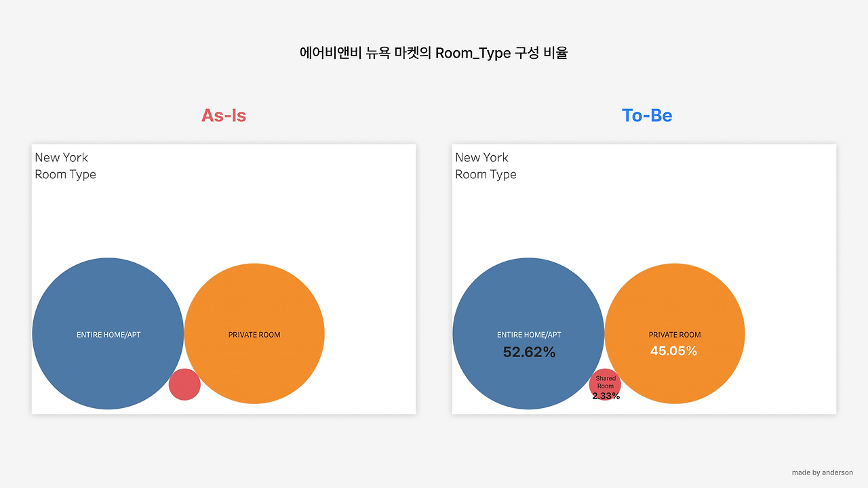This screenshot has height=488, width=868.
Task: Select the blue Entire Home/Apt bubble in To-Be chart
Action: [528, 333]
